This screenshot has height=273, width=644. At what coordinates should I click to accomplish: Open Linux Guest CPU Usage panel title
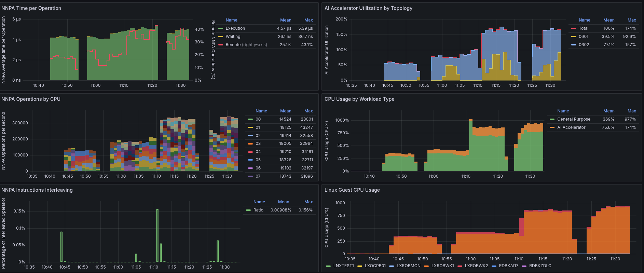coord(352,190)
